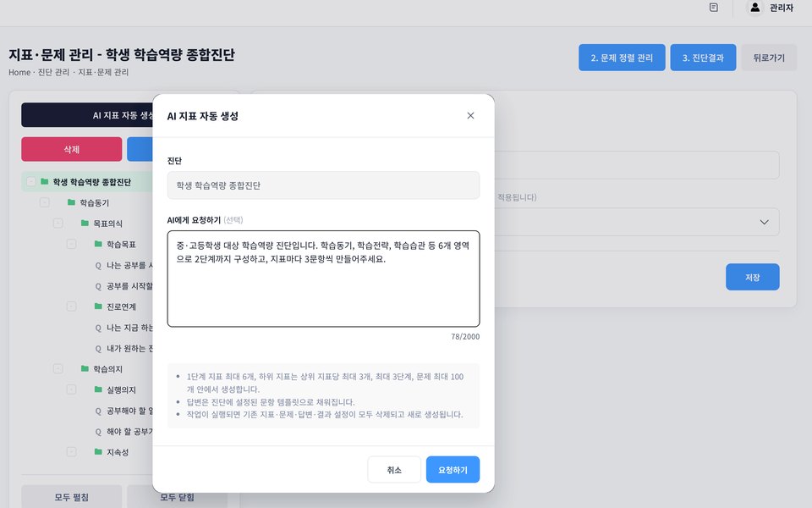Select the 학습동기 tree label
812x508 pixels.
94,202
